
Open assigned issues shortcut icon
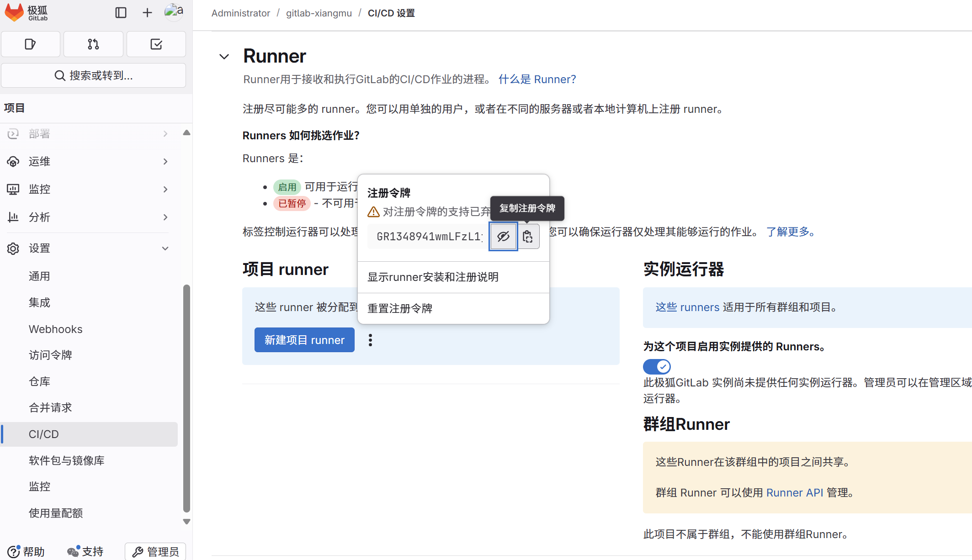point(31,44)
